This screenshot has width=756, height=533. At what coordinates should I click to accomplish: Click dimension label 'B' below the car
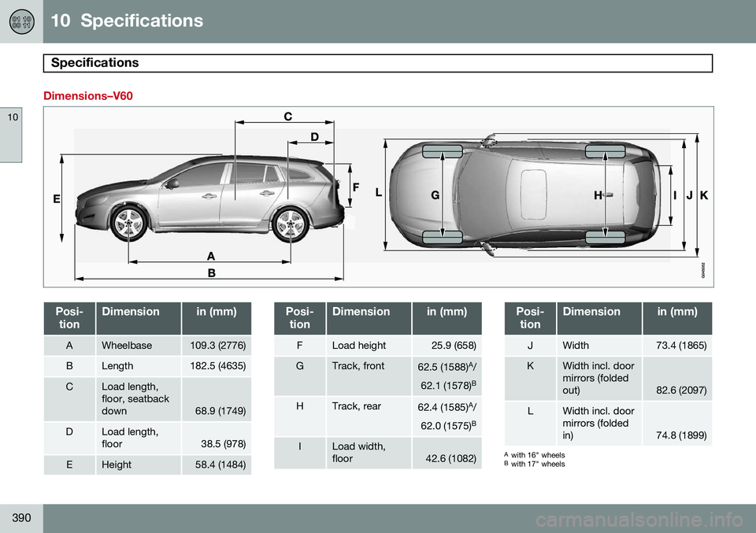point(212,272)
